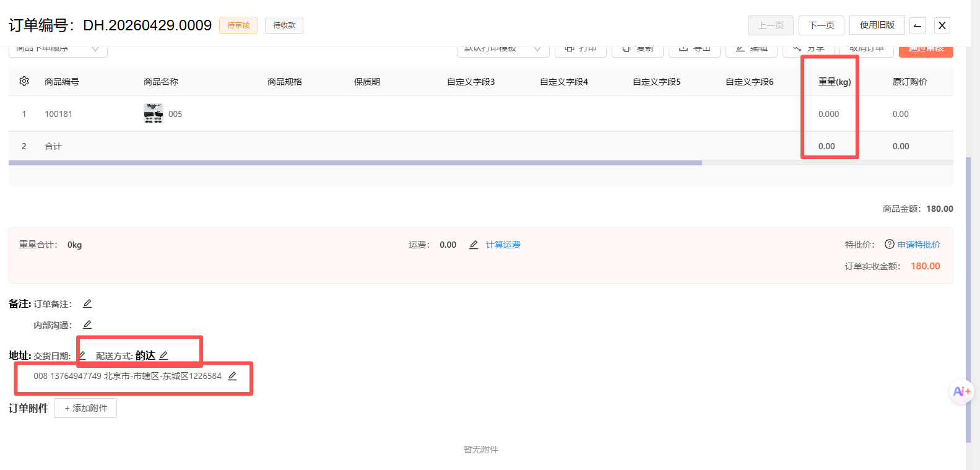Image resolution: width=980 pixels, height=470 pixels.
Task: Go to 下一页 order
Action: [x=822, y=25]
